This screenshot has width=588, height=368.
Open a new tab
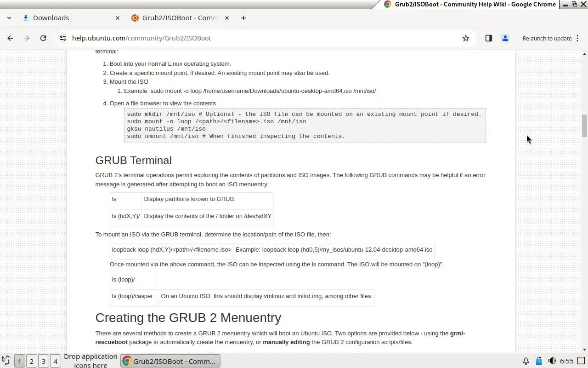pos(243,18)
